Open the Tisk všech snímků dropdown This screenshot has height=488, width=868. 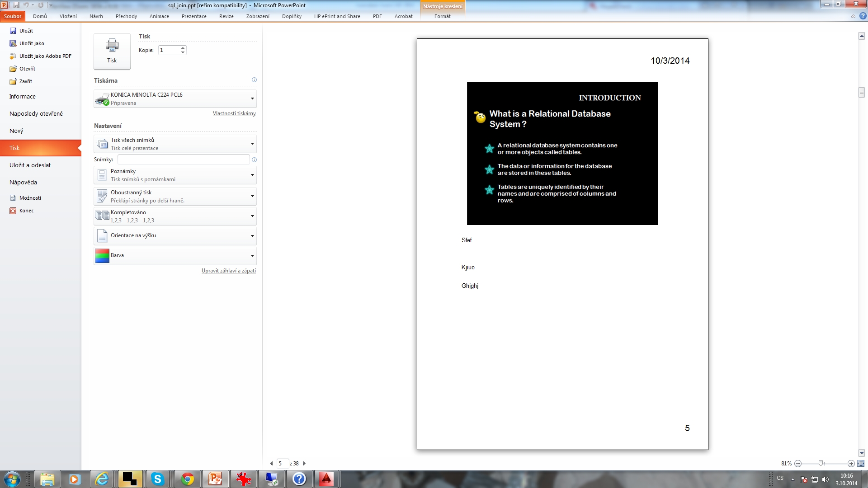[175, 144]
